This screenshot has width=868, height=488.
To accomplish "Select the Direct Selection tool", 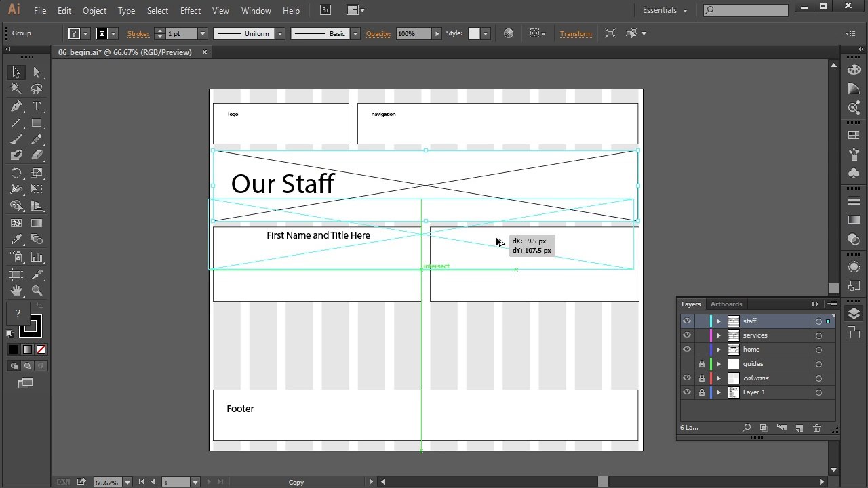I will [x=37, y=73].
